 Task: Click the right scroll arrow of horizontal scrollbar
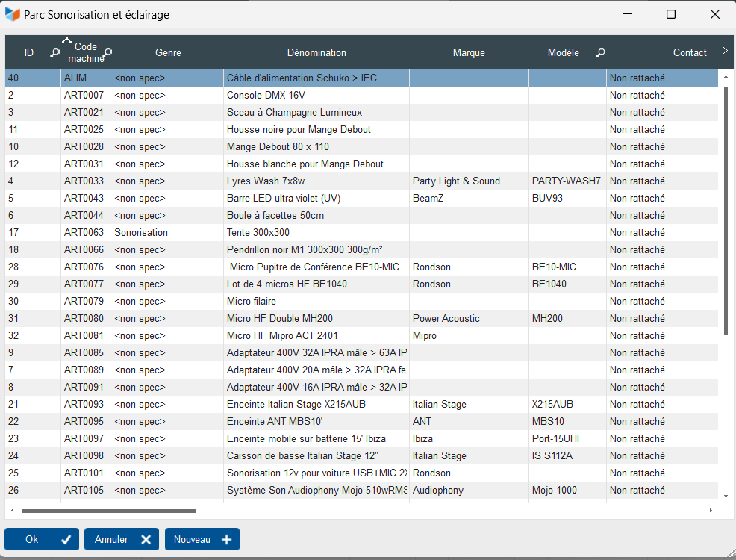(710, 511)
